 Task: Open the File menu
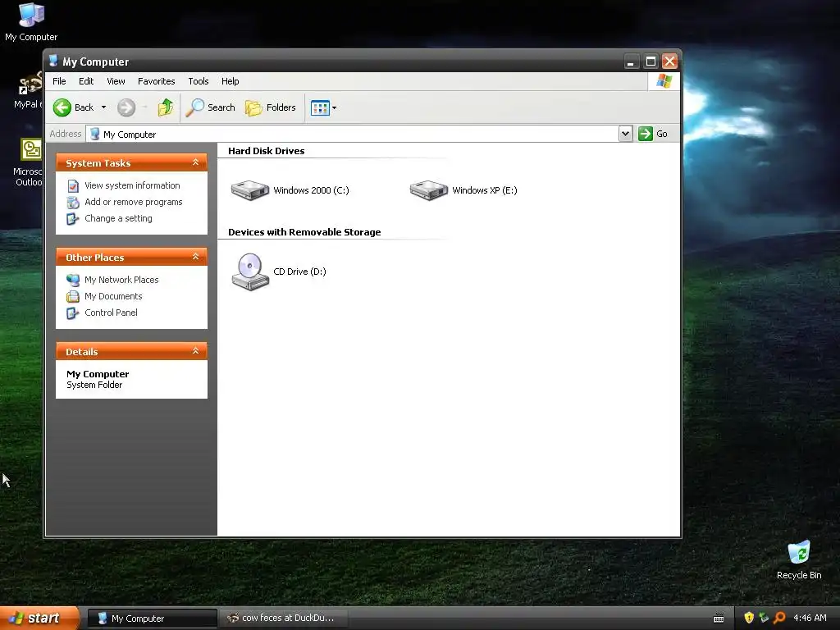tap(59, 81)
